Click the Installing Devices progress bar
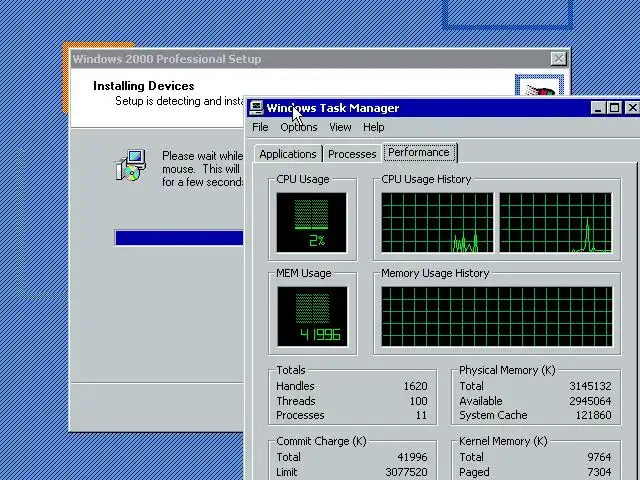 point(179,238)
